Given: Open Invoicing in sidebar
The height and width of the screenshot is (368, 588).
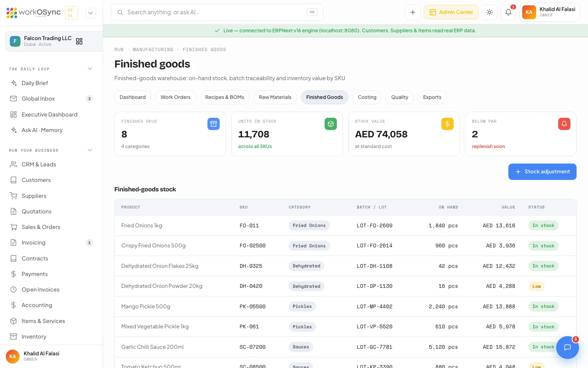Looking at the screenshot, I should click(51, 242).
